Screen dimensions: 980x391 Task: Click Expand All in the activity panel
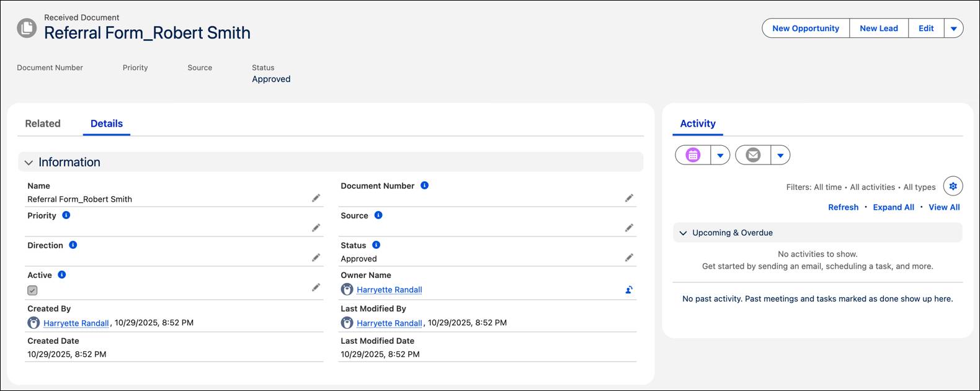(893, 207)
